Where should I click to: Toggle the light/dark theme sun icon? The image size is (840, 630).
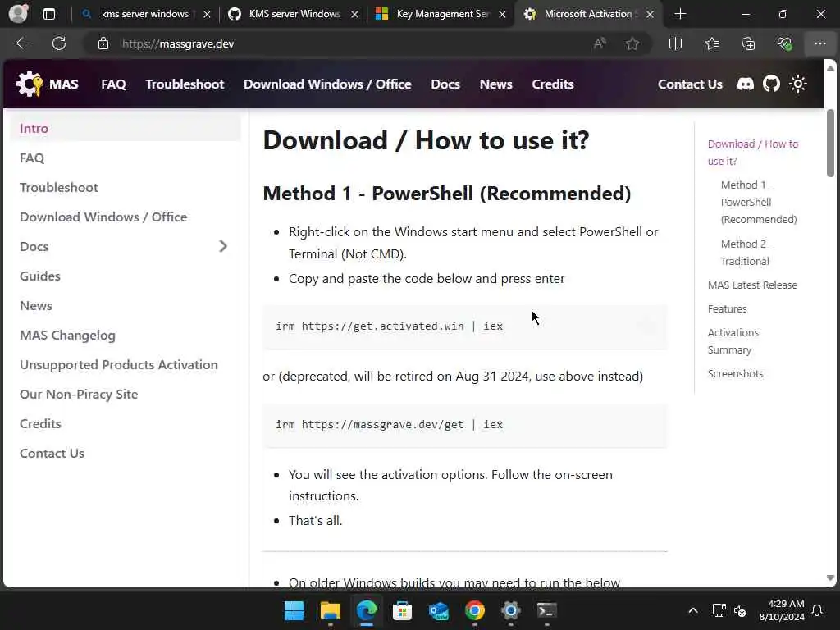pyautogui.click(x=797, y=84)
